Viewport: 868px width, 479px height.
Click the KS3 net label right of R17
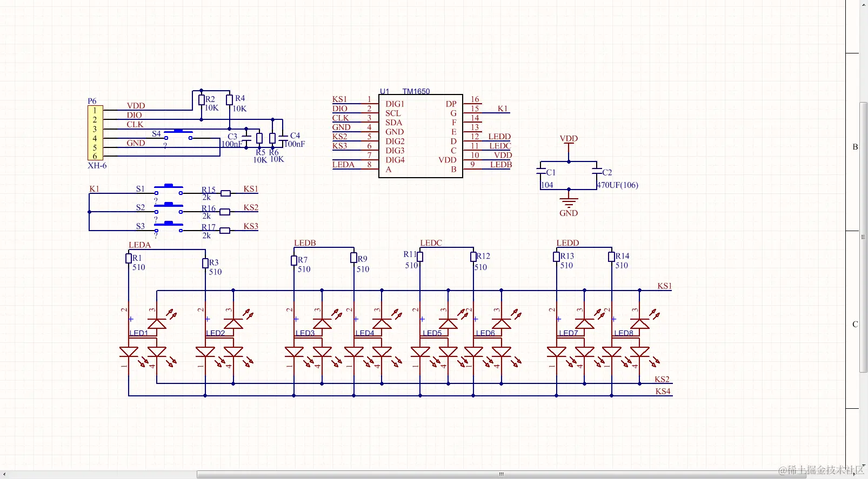click(251, 226)
